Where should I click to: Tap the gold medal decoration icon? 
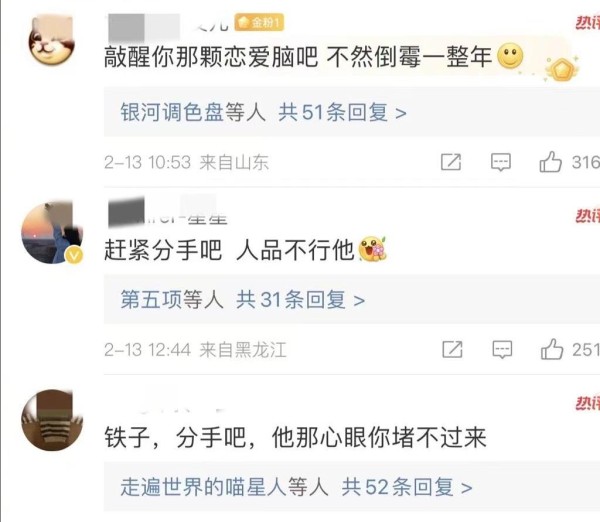561,69
